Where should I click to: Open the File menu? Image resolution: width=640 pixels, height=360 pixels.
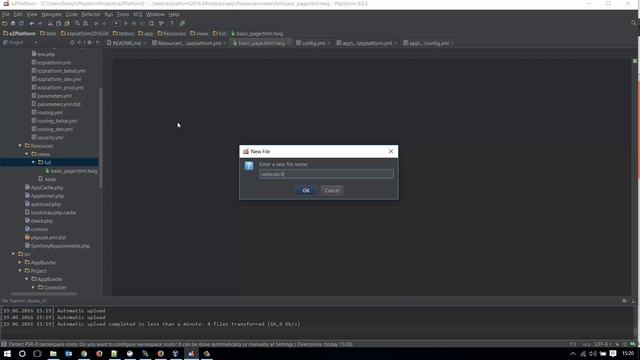pyautogui.click(x=6, y=14)
